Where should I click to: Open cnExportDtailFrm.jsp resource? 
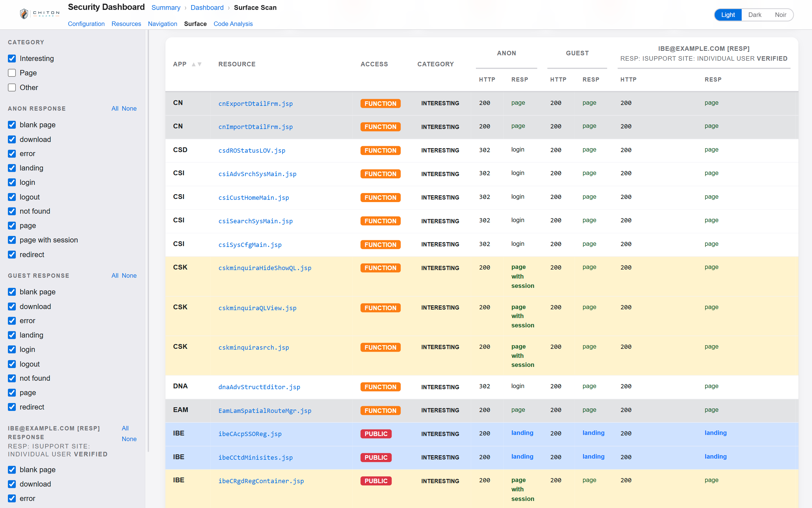click(256, 104)
